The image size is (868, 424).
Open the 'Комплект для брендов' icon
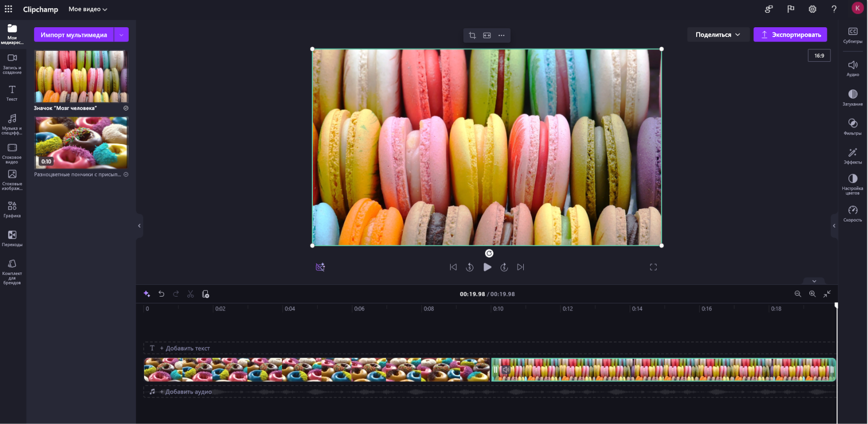coord(12,271)
